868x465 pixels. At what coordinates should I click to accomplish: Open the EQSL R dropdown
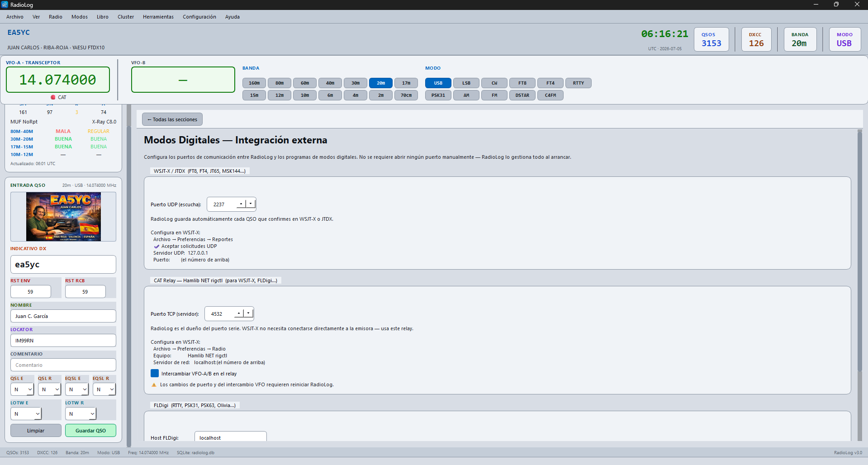point(104,389)
